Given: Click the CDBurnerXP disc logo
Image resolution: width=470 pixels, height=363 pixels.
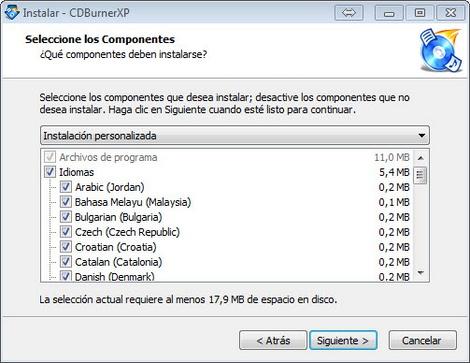Looking at the screenshot, I should (x=440, y=51).
